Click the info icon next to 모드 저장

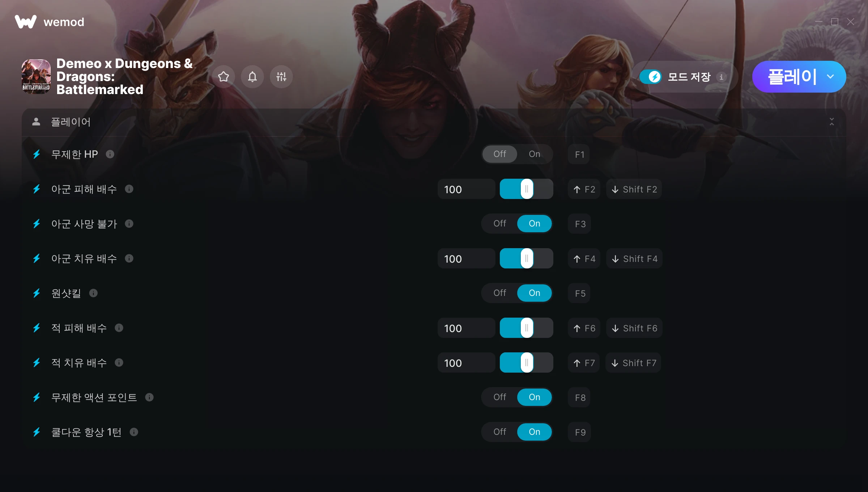click(722, 77)
